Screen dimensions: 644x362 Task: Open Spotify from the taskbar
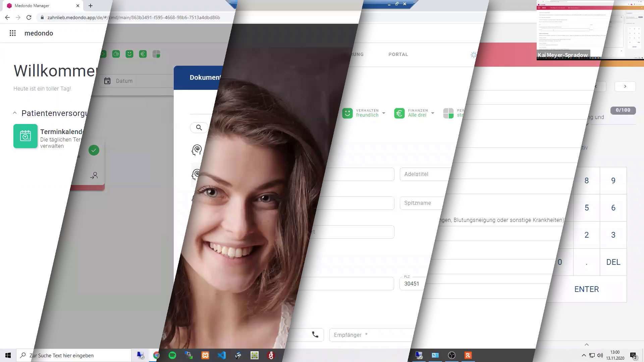pyautogui.click(x=172, y=355)
